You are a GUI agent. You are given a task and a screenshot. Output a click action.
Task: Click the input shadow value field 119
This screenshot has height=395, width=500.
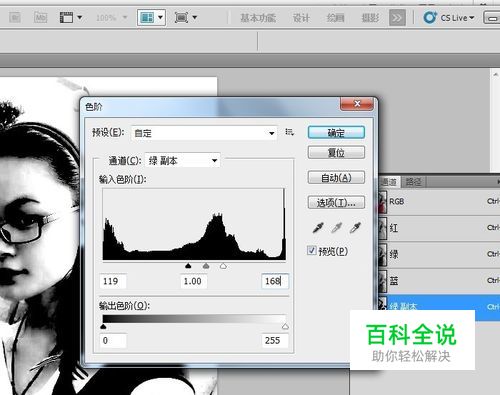(113, 281)
